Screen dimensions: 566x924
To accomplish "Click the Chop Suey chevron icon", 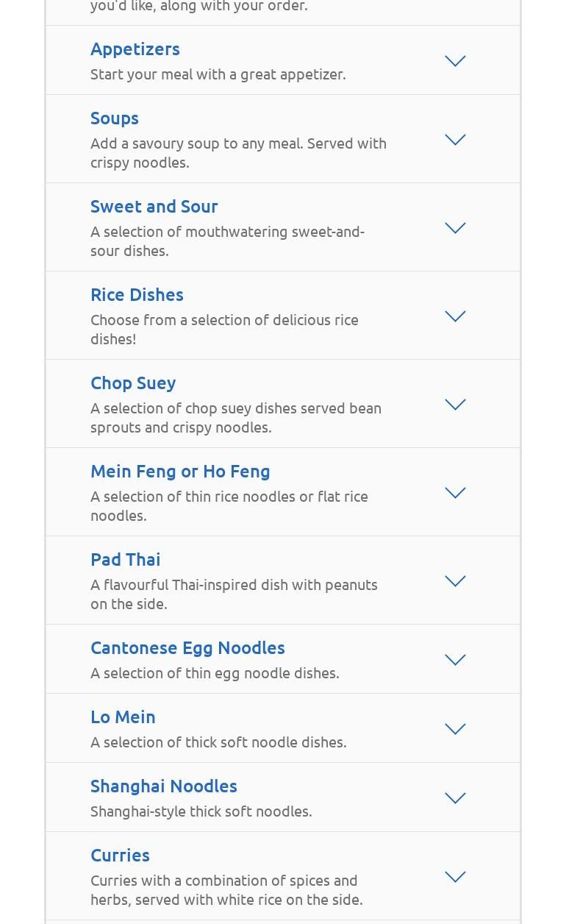I will pos(455,405).
